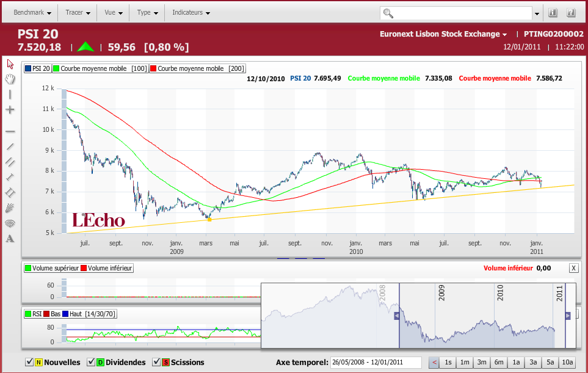Open the Tracer dropdown menu
The height and width of the screenshot is (373, 588).
pyautogui.click(x=78, y=13)
